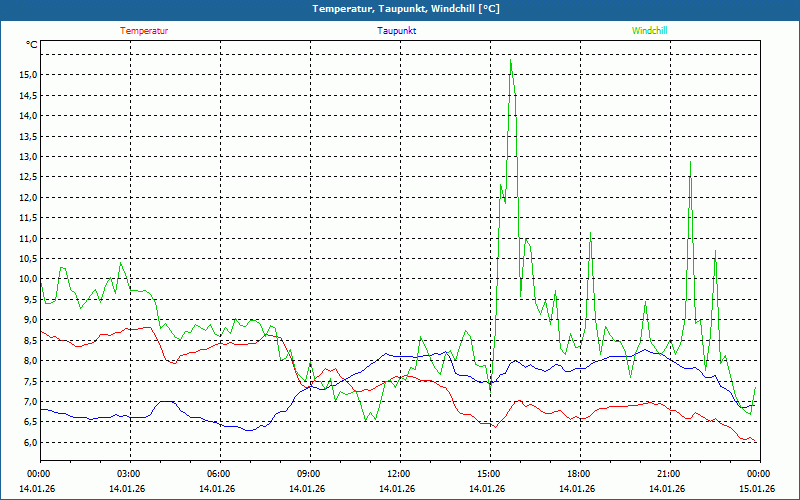Click the °C unit label on the y-axis
This screenshot has height=500, width=800.
coord(32,45)
